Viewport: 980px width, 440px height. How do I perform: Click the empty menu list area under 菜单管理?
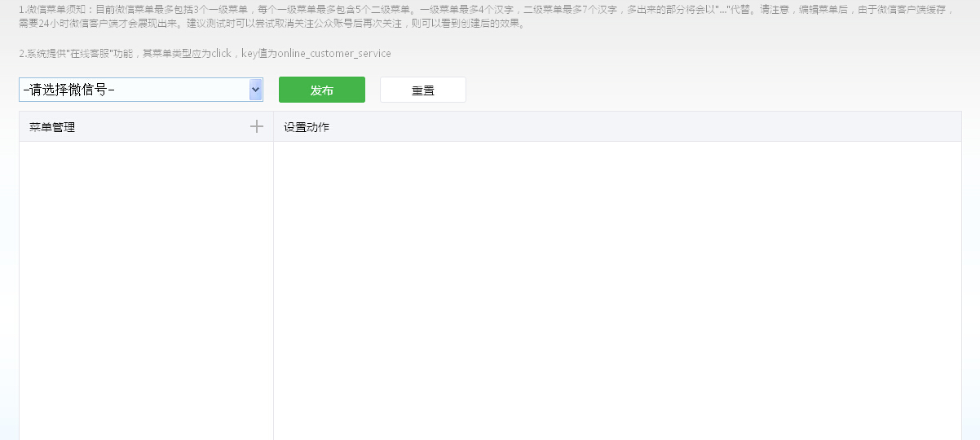[147, 285]
